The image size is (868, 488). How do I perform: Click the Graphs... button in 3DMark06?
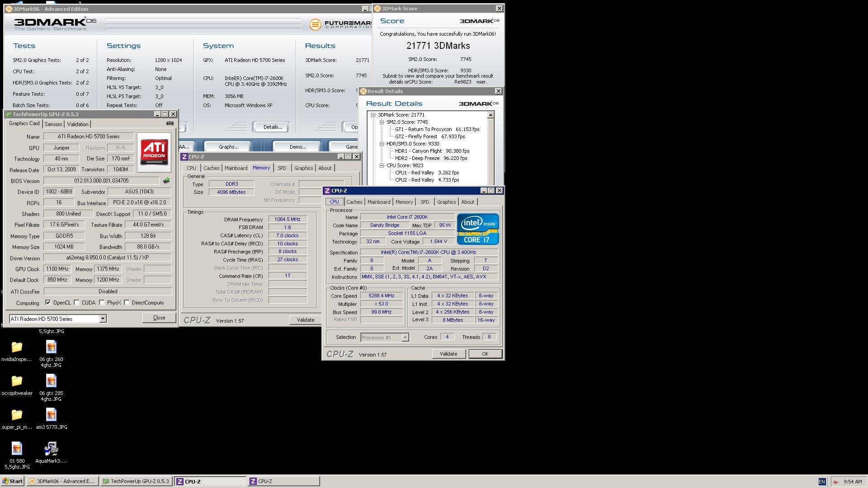click(x=228, y=147)
